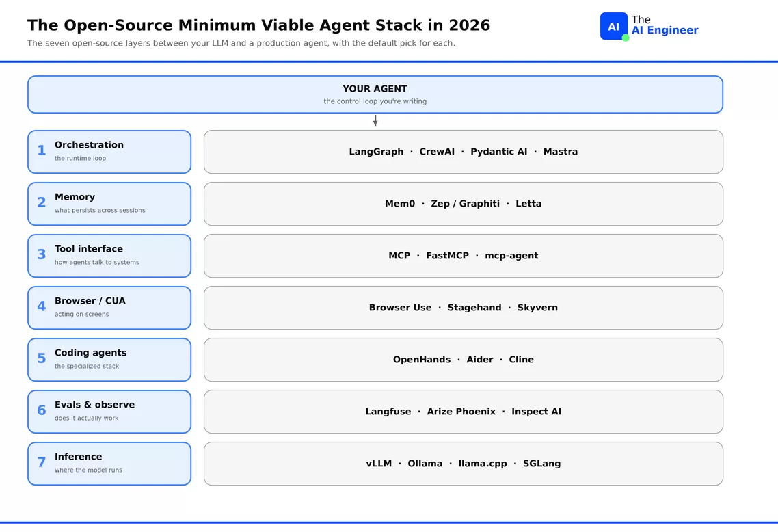Click the "Zep / Graphiti" label
Image resolution: width=778 pixels, height=532 pixels.
coord(466,204)
